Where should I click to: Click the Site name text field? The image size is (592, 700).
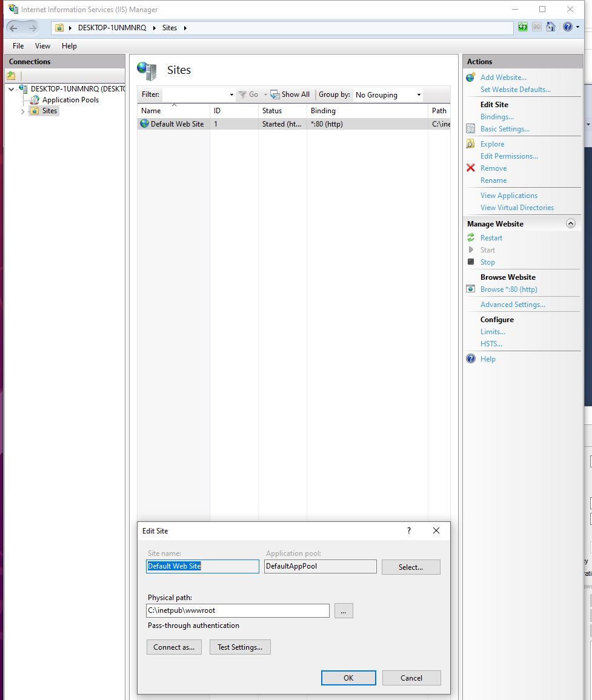coord(202,566)
